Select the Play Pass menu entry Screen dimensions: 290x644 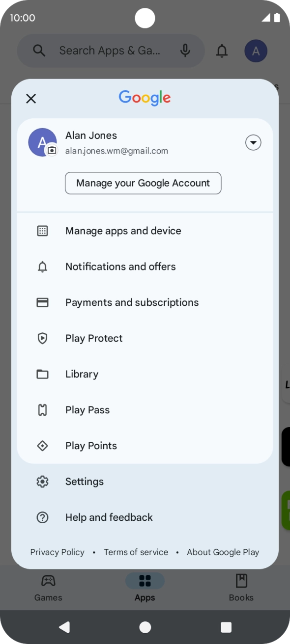145,410
